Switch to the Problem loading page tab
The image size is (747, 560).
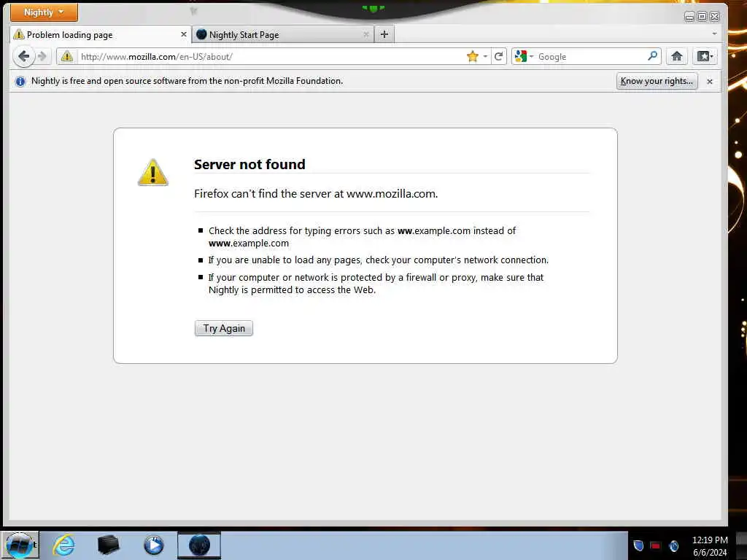pyautogui.click(x=101, y=35)
